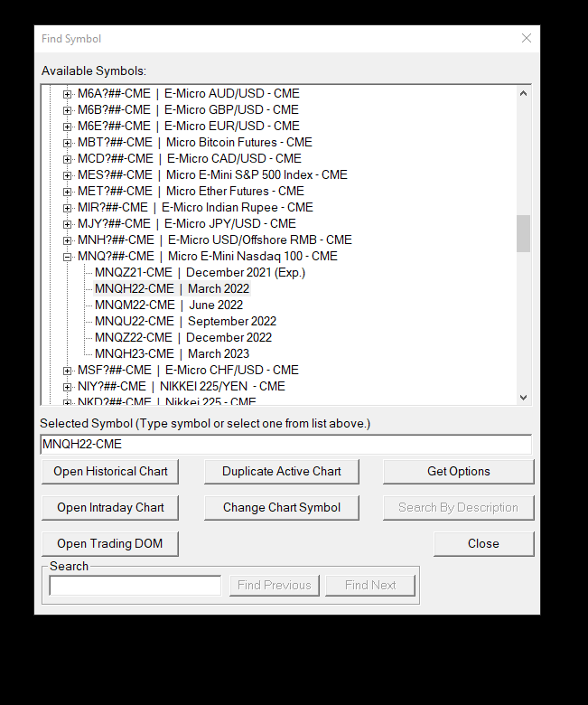Screen dimensions: 588x705
Task: Click the symbol list scroll down arrow
Action: (x=523, y=398)
